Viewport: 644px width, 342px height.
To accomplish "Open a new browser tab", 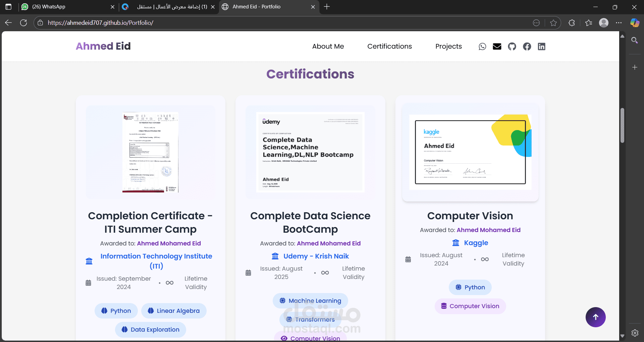I will pyautogui.click(x=327, y=7).
